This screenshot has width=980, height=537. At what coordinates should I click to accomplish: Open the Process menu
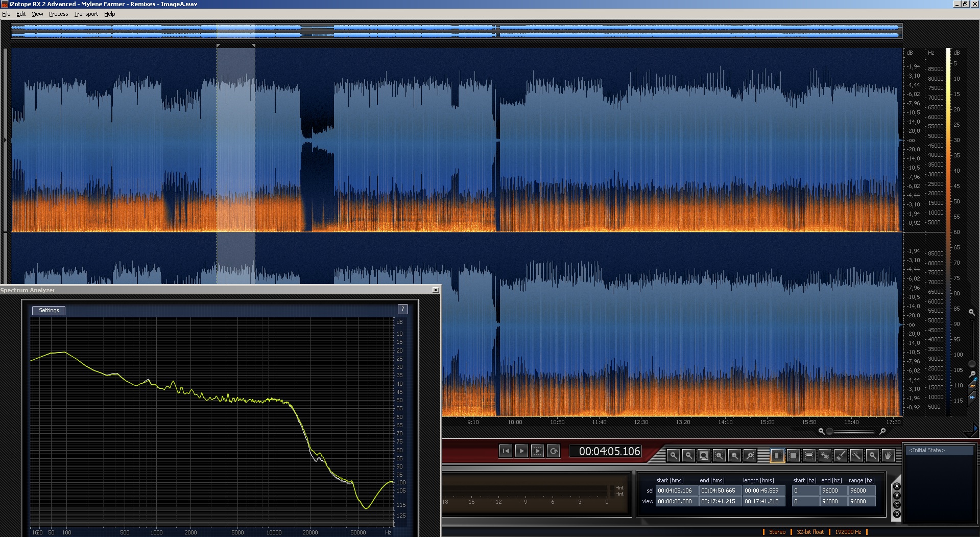(x=58, y=14)
